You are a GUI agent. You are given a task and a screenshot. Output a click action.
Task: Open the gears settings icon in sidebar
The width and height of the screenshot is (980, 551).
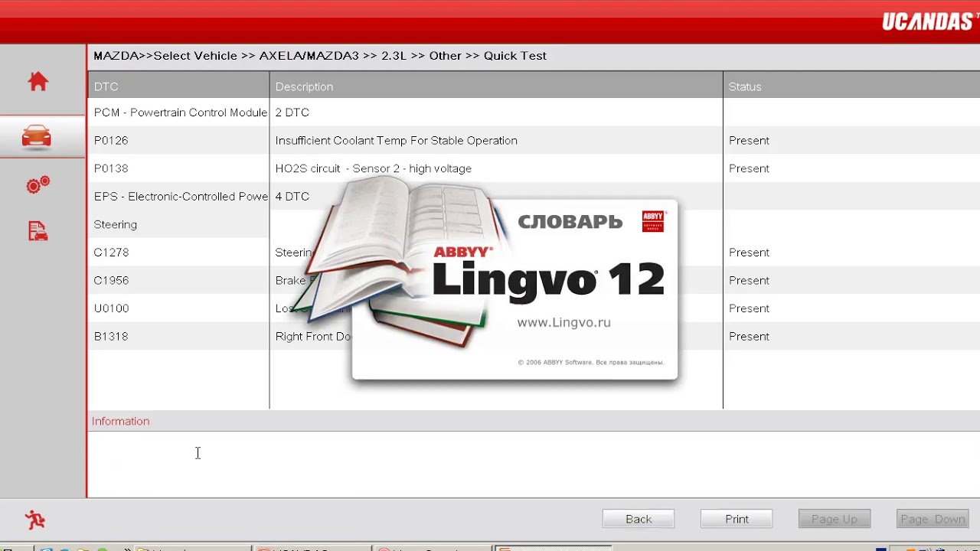tap(38, 184)
